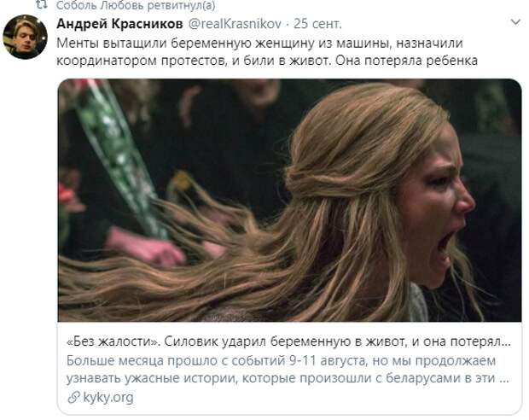
Task: Expand the tweet options chevron menu
Action: [515, 22]
